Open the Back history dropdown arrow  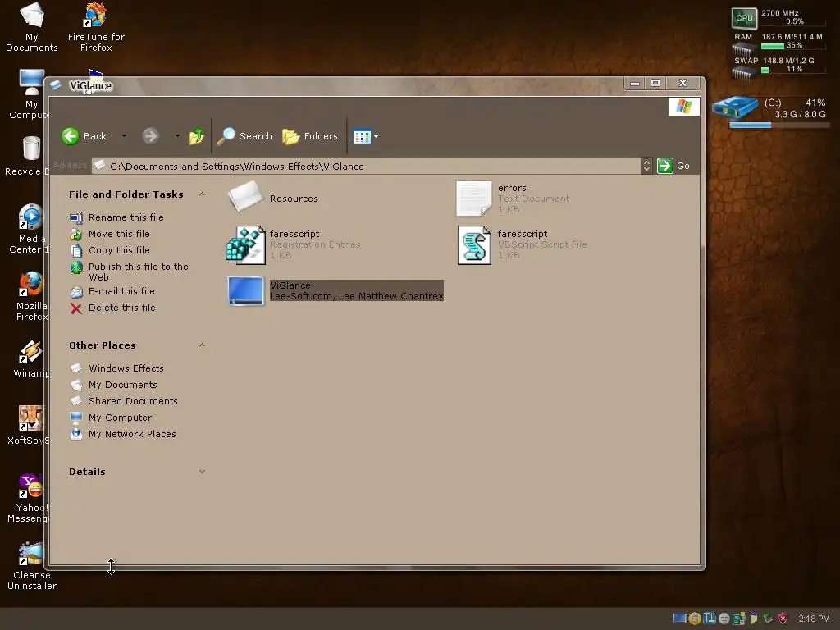pyautogui.click(x=124, y=136)
